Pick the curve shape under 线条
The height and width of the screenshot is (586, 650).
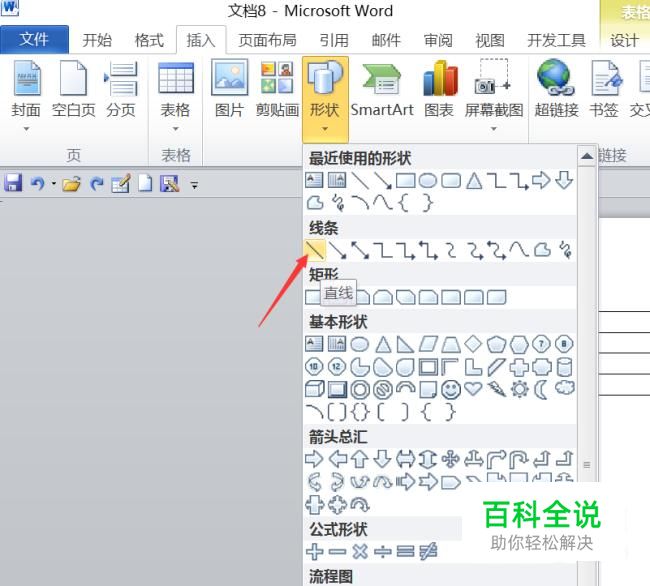click(x=519, y=250)
